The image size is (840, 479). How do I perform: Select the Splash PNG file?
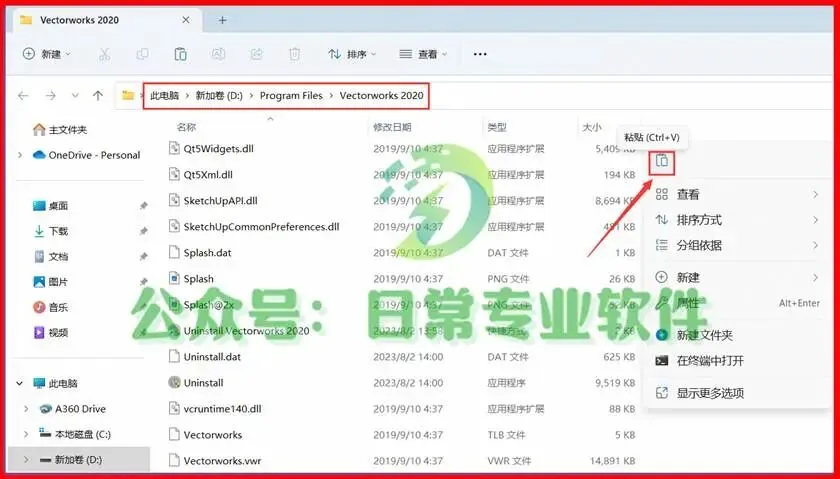point(191,279)
